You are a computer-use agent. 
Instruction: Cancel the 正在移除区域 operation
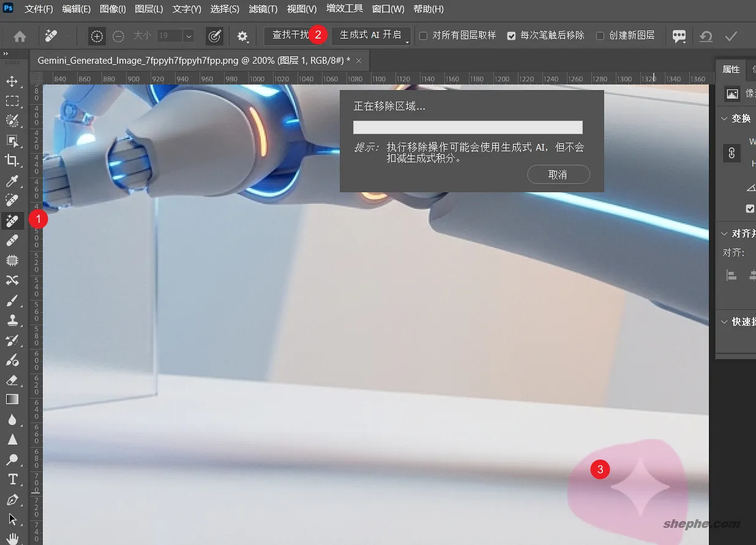(x=558, y=175)
